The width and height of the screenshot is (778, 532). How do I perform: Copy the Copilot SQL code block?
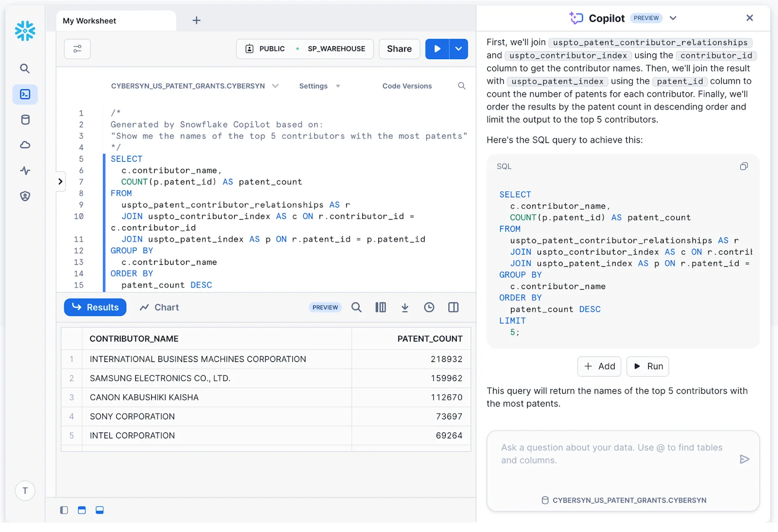click(743, 167)
